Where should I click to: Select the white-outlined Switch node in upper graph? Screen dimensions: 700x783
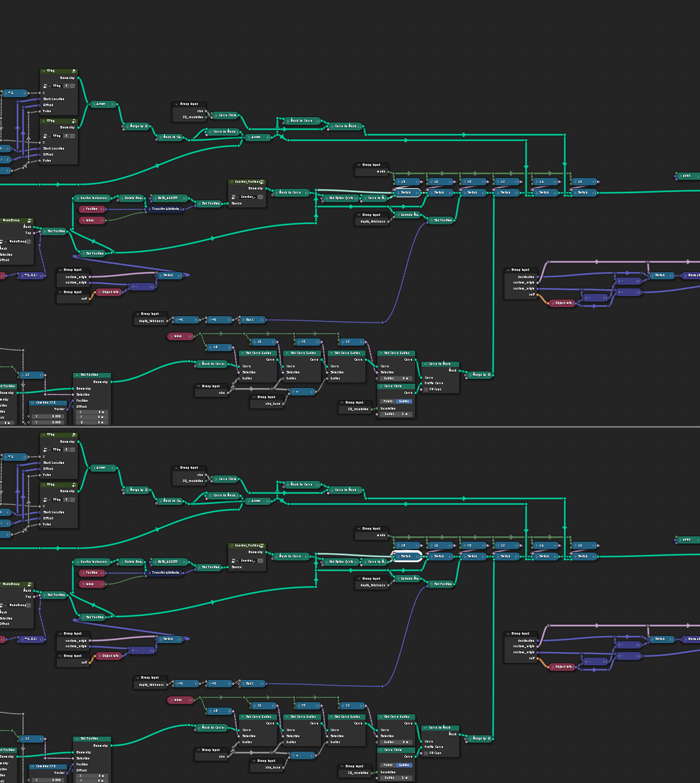pos(407,192)
